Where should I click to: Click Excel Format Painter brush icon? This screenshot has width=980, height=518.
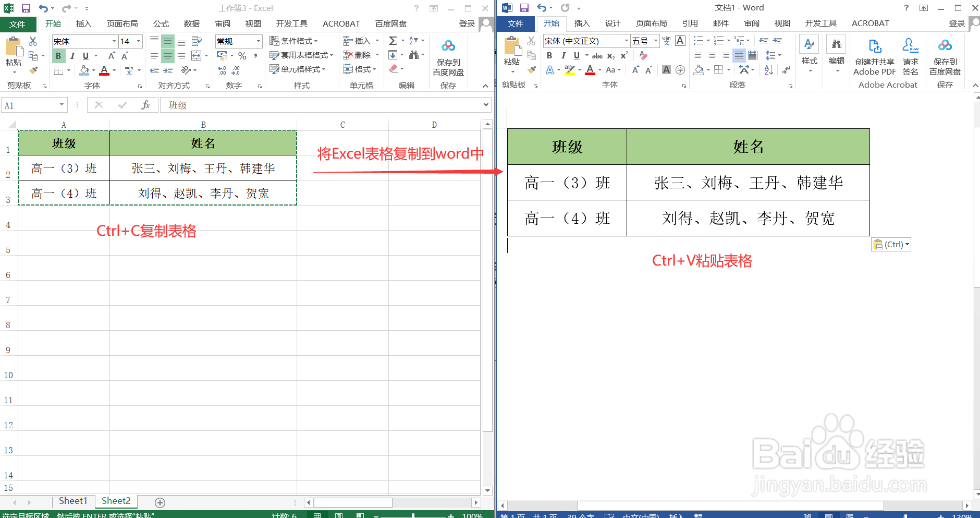click(33, 70)
